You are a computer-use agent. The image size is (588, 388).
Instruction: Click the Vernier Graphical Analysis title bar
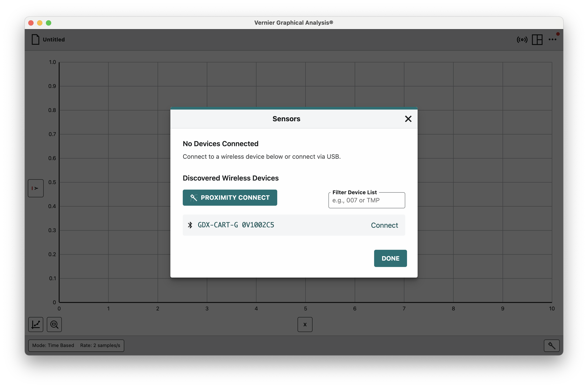click(x=294, y=23)
